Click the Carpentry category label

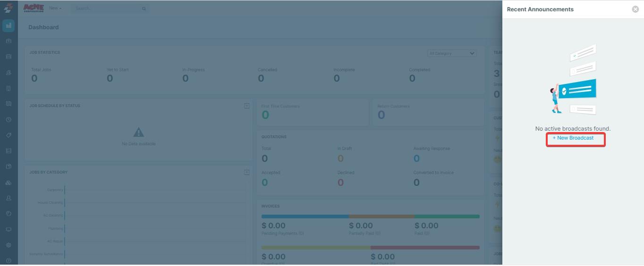click(55, 190)
